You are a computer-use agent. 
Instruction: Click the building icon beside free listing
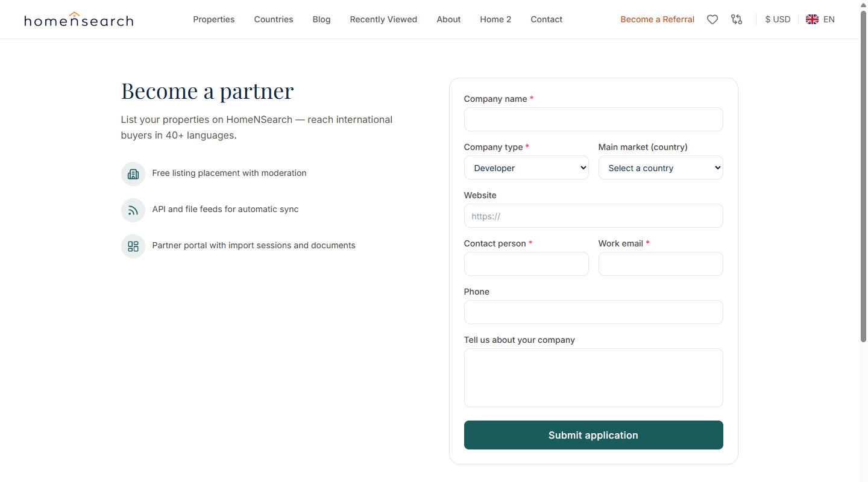133,174
